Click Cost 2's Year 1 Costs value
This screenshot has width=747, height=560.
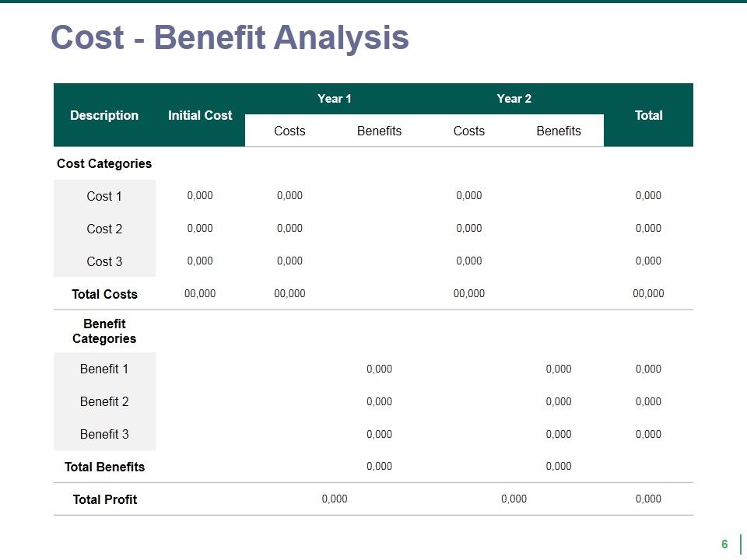[289, 228]
